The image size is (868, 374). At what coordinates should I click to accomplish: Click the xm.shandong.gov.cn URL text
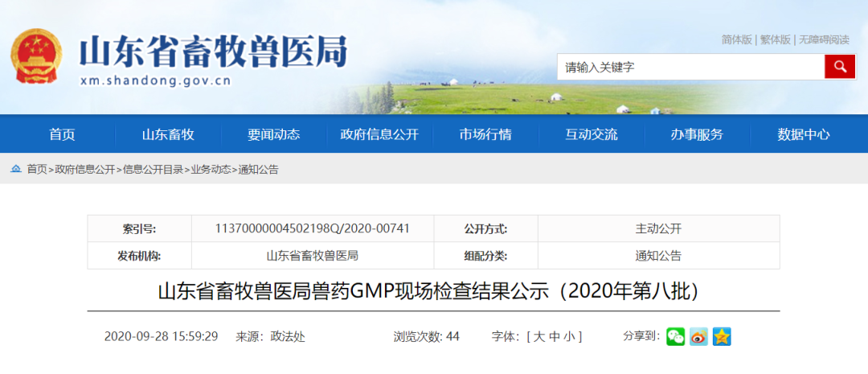tap(156, 81)
